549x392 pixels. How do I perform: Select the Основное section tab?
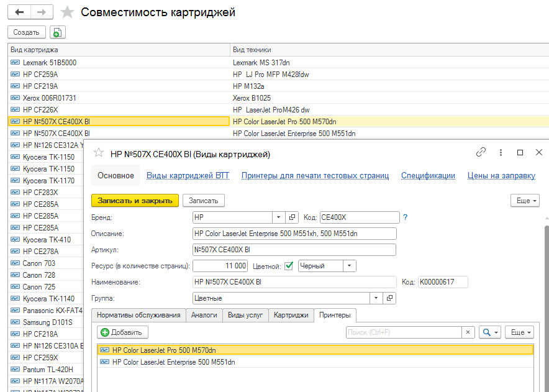click(x=116, y=176)
